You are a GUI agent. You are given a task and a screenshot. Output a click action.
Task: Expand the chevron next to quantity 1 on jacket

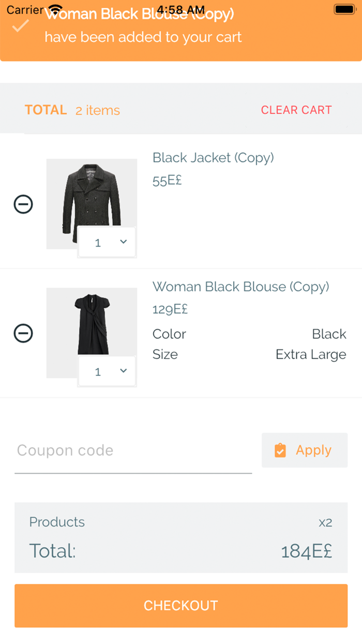click(123, 242)
